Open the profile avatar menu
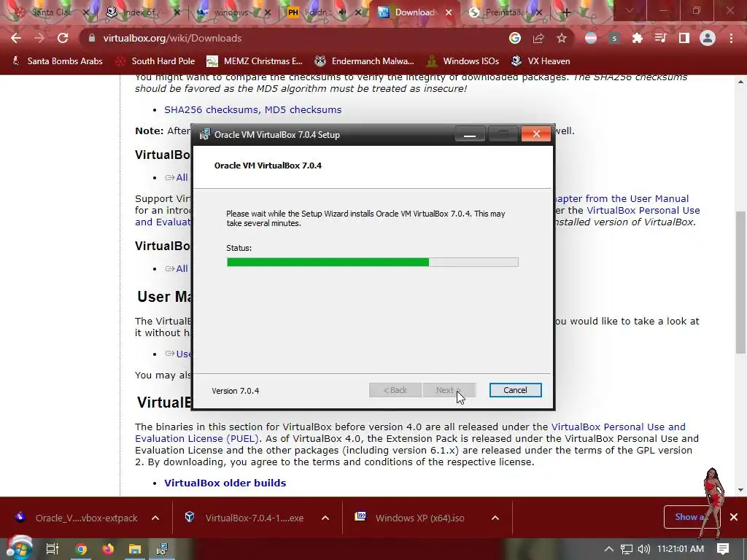This screenshot has height=560, width=747. 708,38
